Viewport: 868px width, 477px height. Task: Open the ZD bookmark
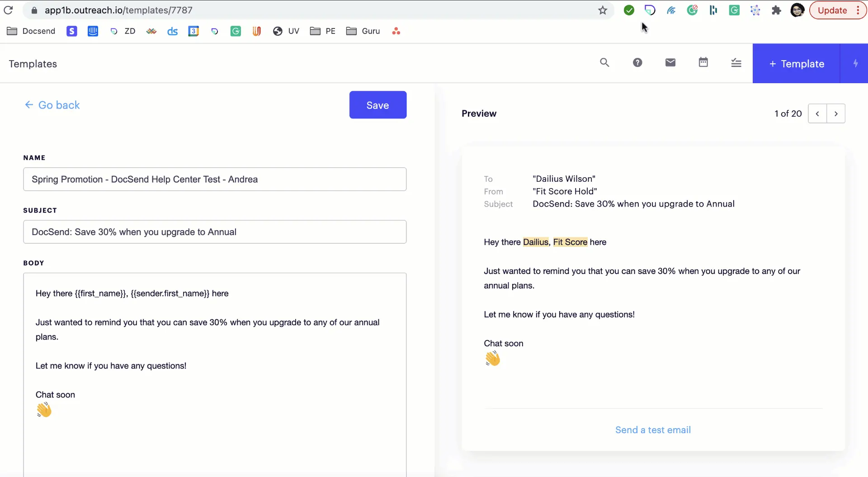(123, 31)
